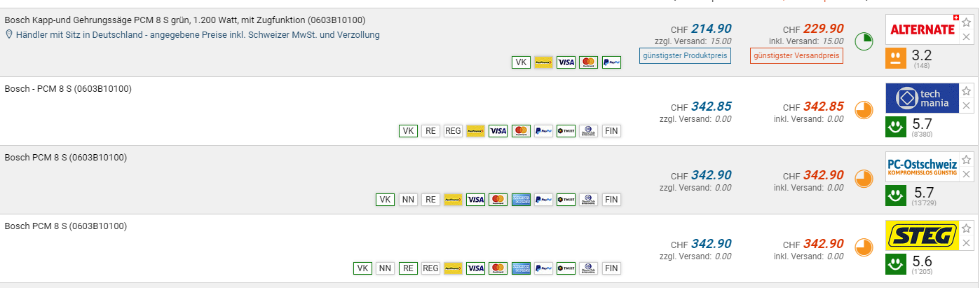Click American Express icon in PC-Ostschweiz row
This screenshot has width=980, height=288.
521,200
